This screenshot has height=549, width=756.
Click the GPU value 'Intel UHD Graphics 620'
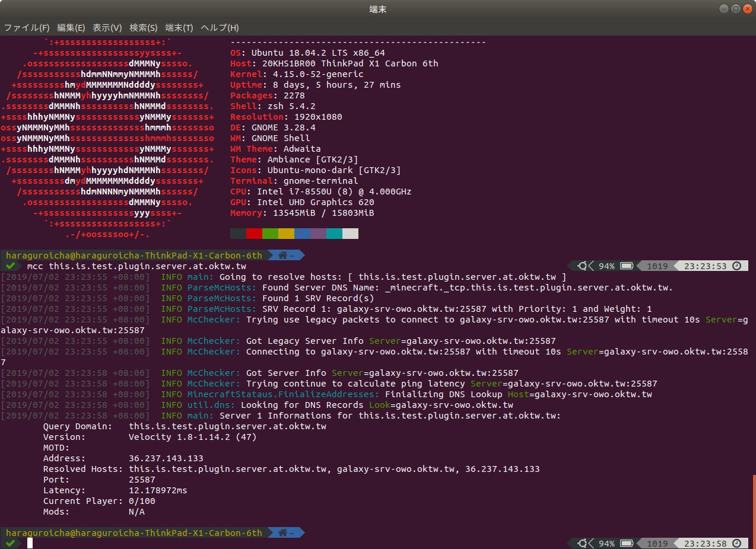point(315,202)
